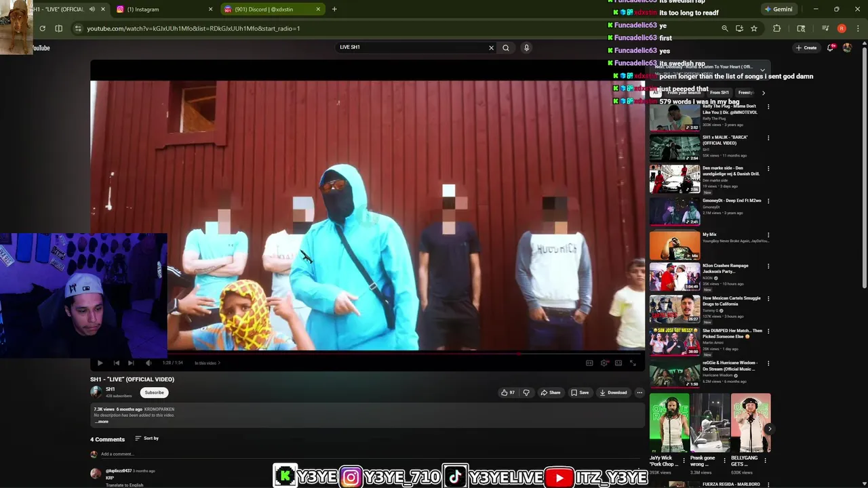
Task: Select the 'From your search' chip
Action: [684, 93]
